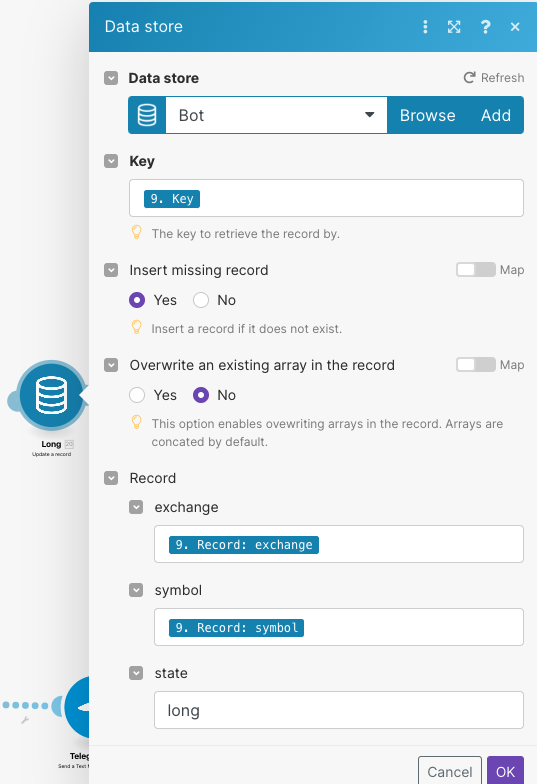Screen dimensions: 537x784
Task: Click the wrench icon on the route
Action: pyautogui.click(x=24, y=720)
